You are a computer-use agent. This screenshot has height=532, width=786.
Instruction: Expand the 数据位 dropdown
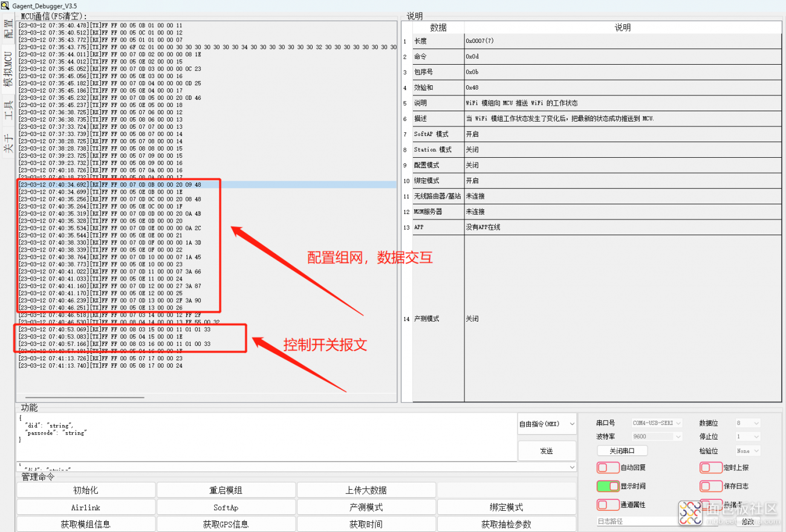coord(747,423)
